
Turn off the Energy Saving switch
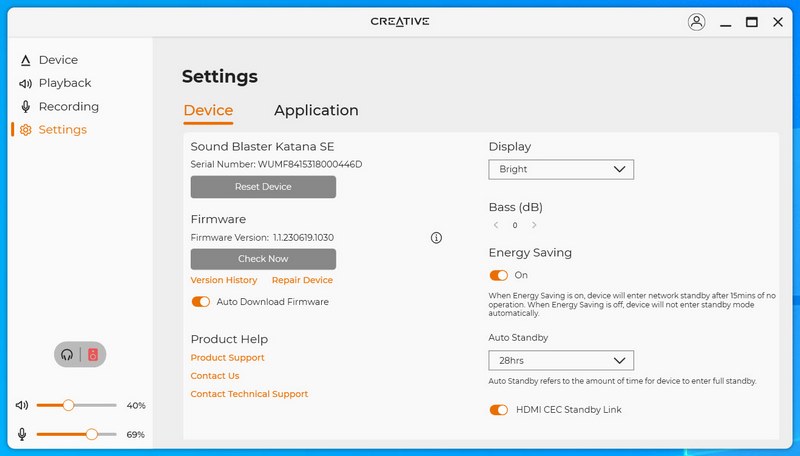point(498,275)
